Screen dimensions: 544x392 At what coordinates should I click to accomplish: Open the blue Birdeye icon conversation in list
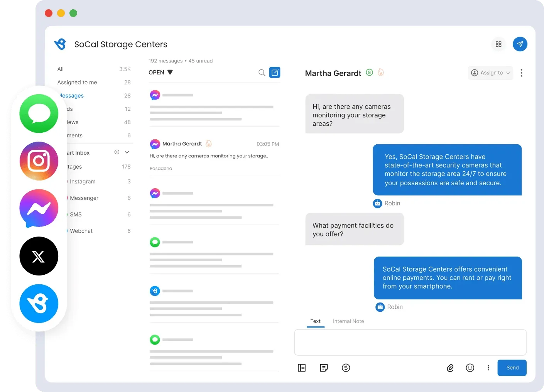point(214,301)
